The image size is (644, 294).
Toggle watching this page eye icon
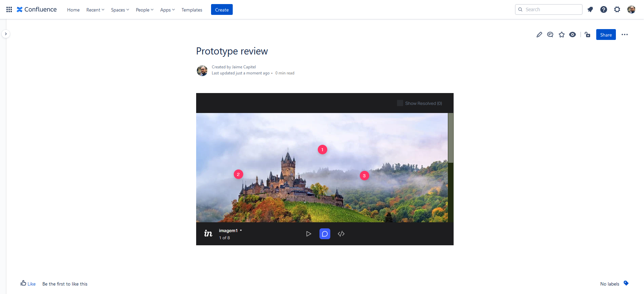pos(573,35)
